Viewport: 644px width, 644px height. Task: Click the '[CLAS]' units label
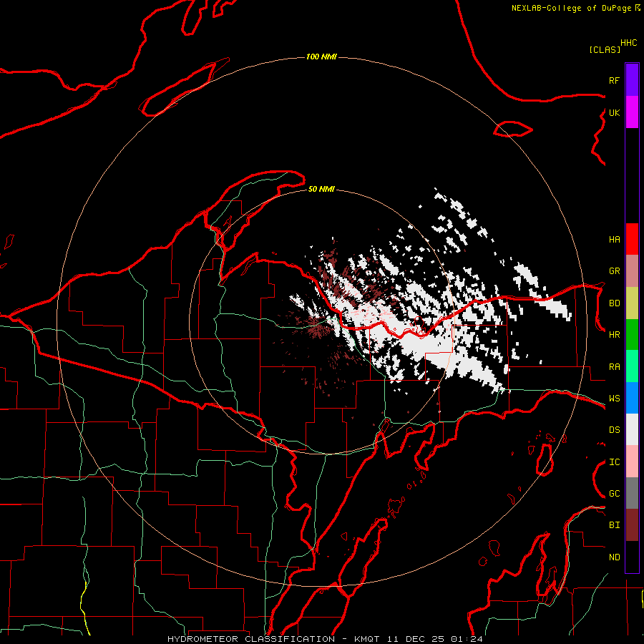(x=605, y=49)
